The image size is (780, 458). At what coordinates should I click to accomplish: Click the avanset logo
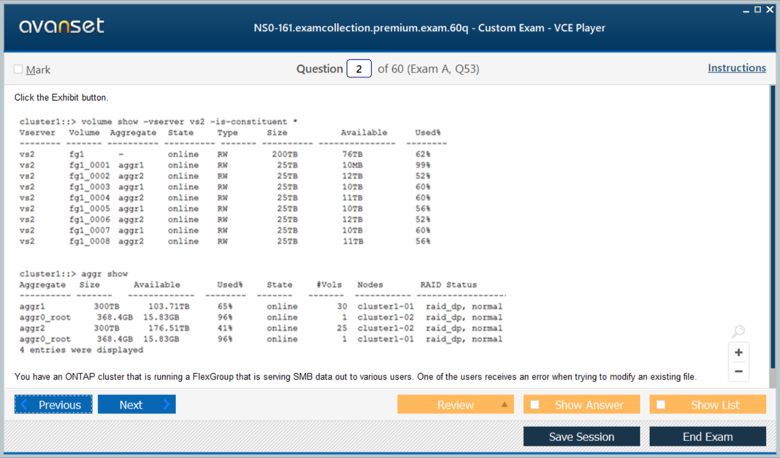(x=61, y=26)
